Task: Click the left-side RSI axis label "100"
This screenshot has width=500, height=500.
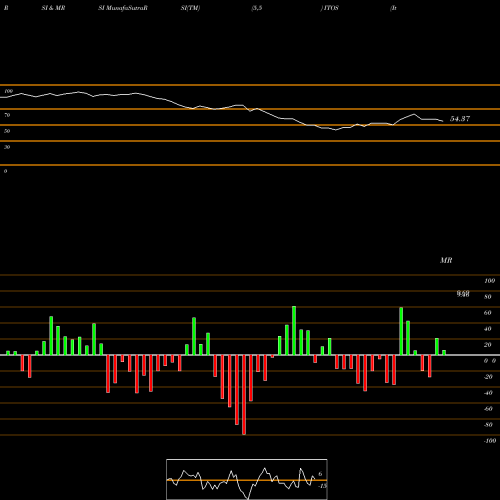Action: pos(8,91)
